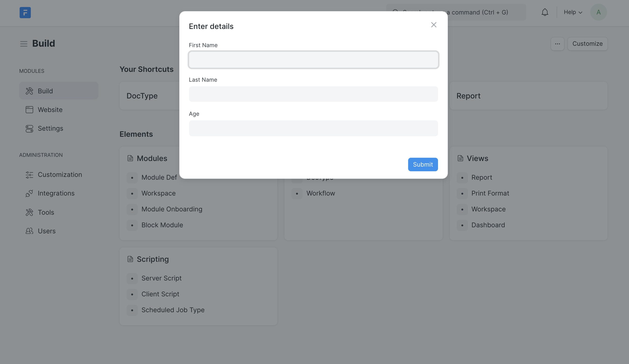This screenshot has height=364, width=629.
Task: Click into the Last Name field
Action: click(x=313, y=94)
